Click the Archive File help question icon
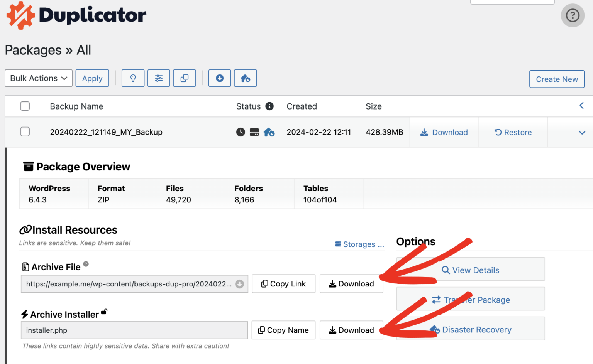The width and height of the screenshot is (593, 364). tap(86, 264)
